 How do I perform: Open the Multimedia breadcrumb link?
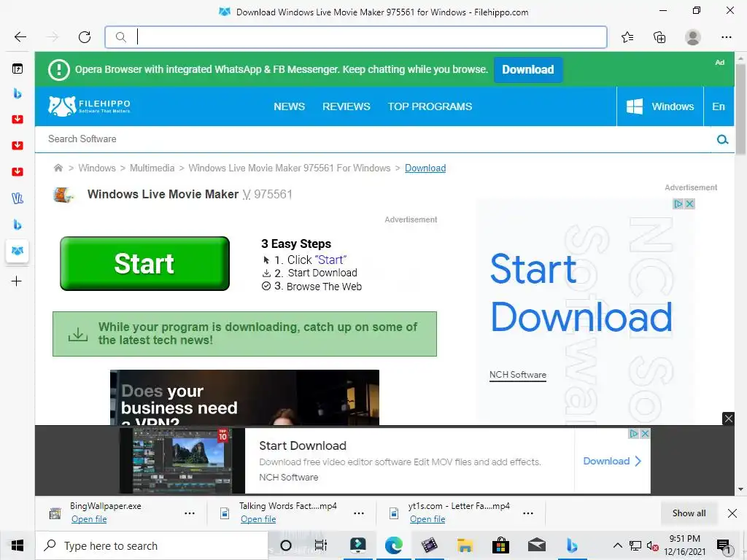152,168
